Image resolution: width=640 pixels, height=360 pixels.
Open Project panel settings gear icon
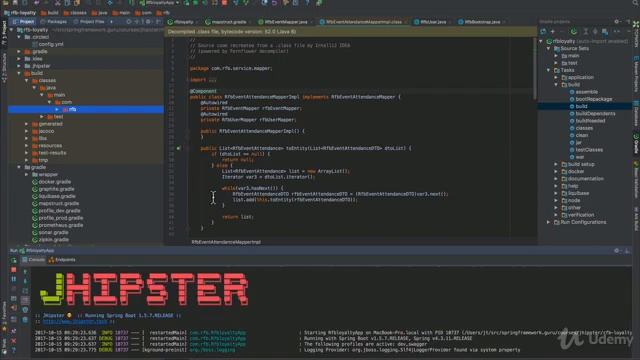[x=149, y=21]
